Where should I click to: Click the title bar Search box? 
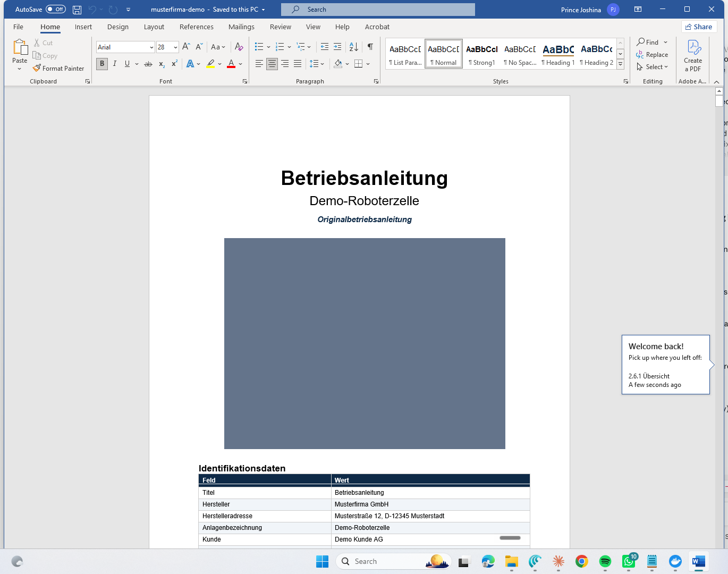(x=378, y=10)
